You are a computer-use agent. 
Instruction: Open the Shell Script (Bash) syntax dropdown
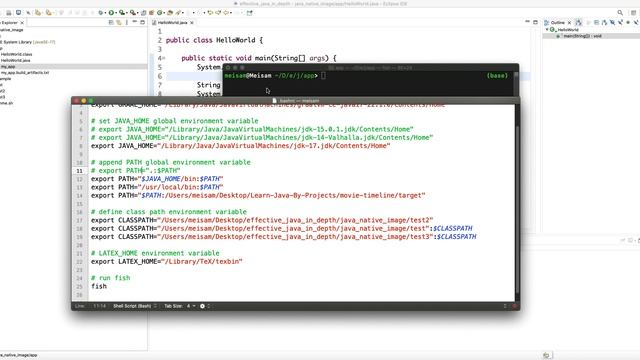pos(135,306)
